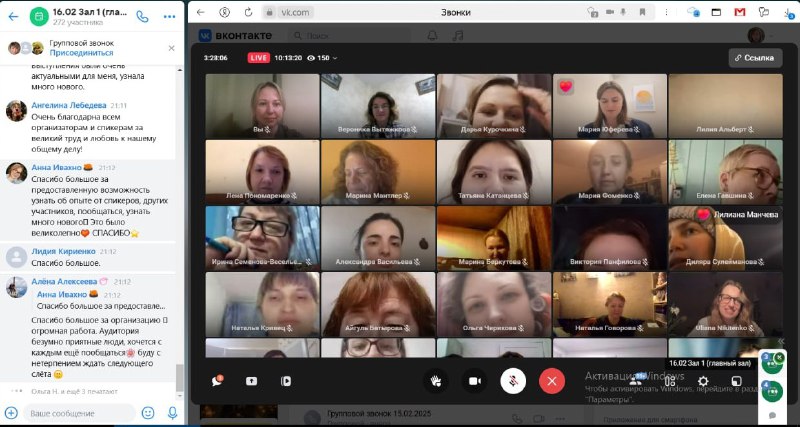The width and height of the screenshot is (800, 427).
Task: Select Лена Пономаренко video tile
Action: coord(262,172)
